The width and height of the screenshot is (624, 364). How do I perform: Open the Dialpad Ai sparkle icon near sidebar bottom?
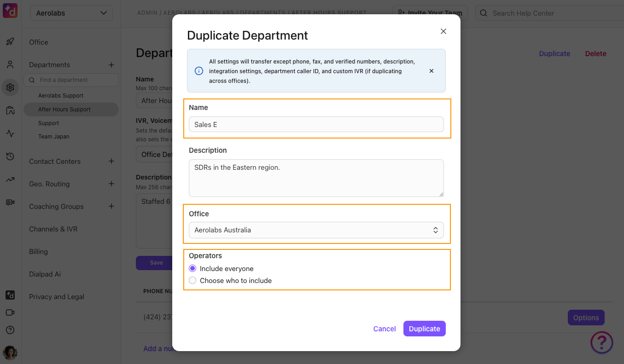click(x=10, y=295)
